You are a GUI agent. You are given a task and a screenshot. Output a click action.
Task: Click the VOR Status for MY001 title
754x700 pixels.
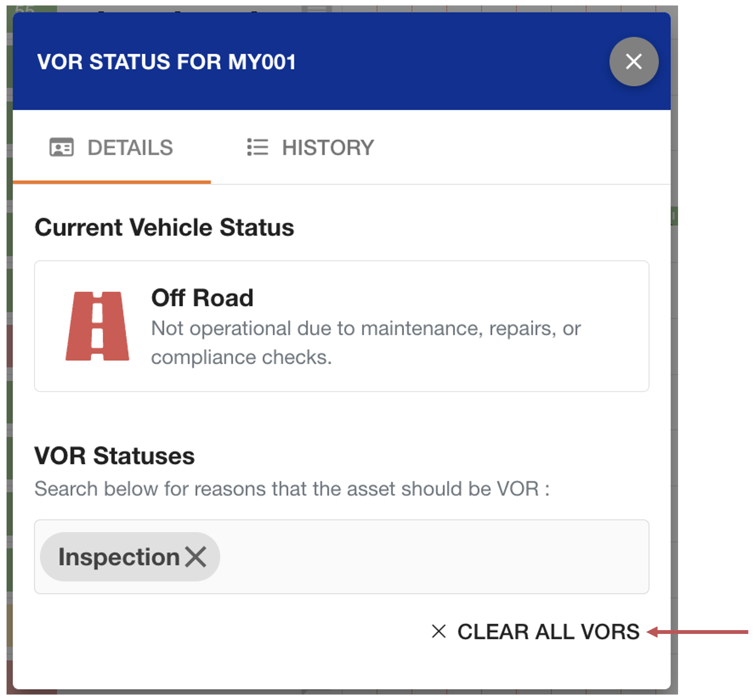[166, 62]
